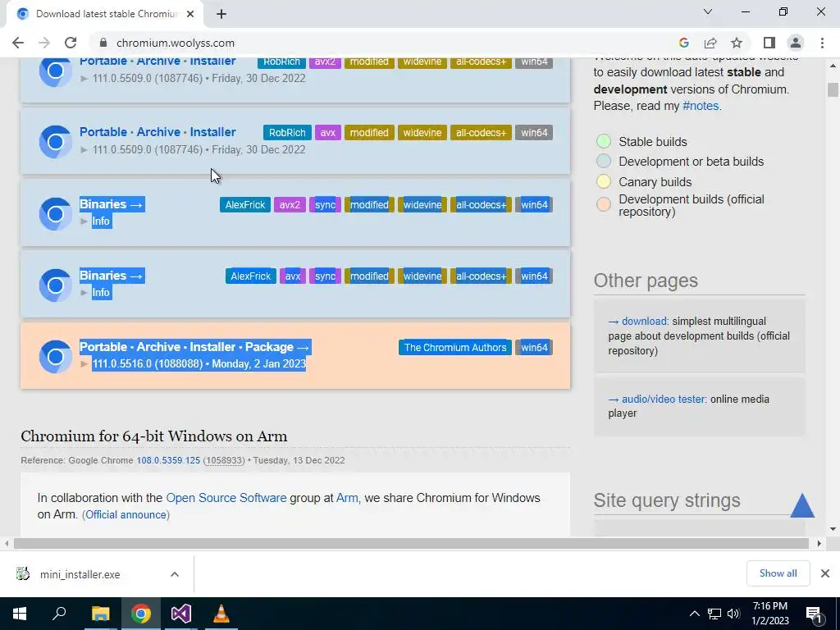Open the Open Source Software link
Viewport: 840px width, 630px height.
(226, 498)
